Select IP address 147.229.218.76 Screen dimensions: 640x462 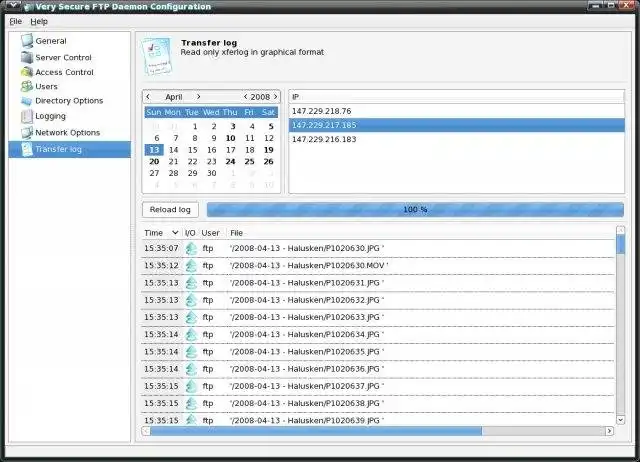click(x=456, y=111)
